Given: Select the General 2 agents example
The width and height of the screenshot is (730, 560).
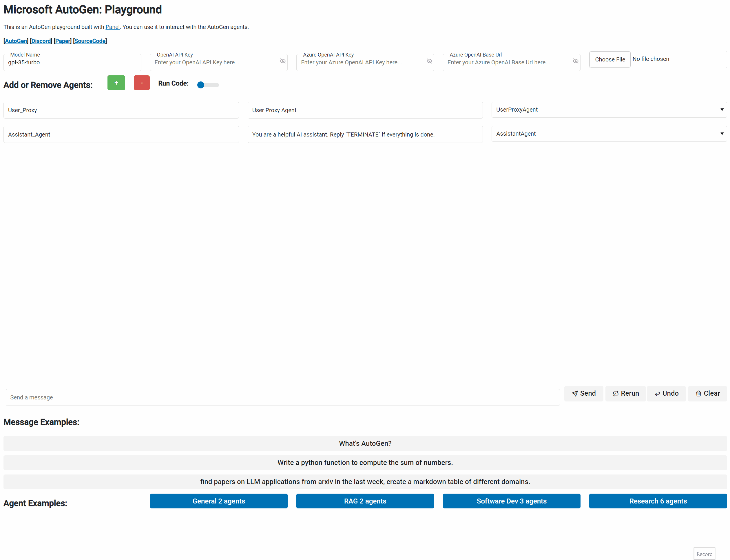Looking at the screenshot, I should click(x=218, y=501).
